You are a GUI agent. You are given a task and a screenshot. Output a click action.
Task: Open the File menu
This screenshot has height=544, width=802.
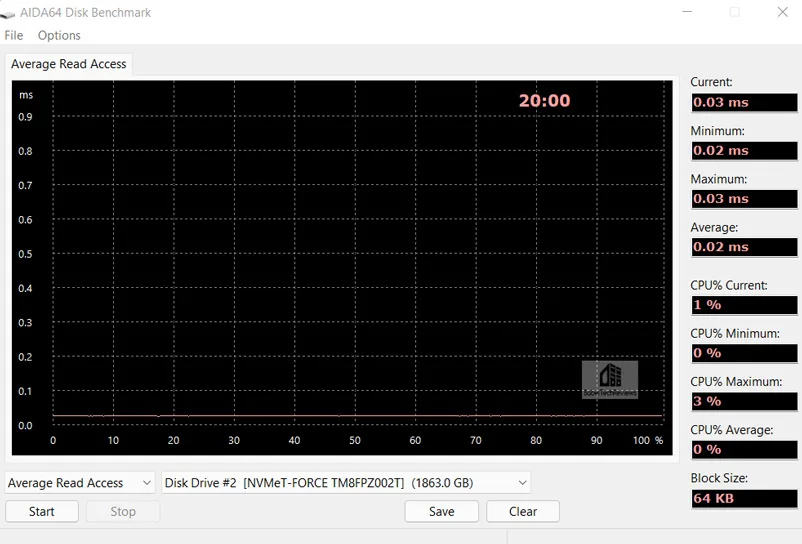tap(14, 35)
